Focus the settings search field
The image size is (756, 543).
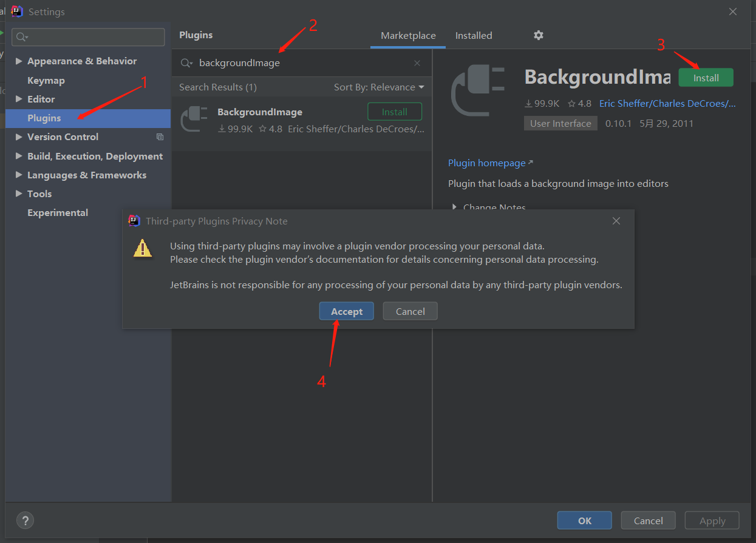(x=88, y=37)
